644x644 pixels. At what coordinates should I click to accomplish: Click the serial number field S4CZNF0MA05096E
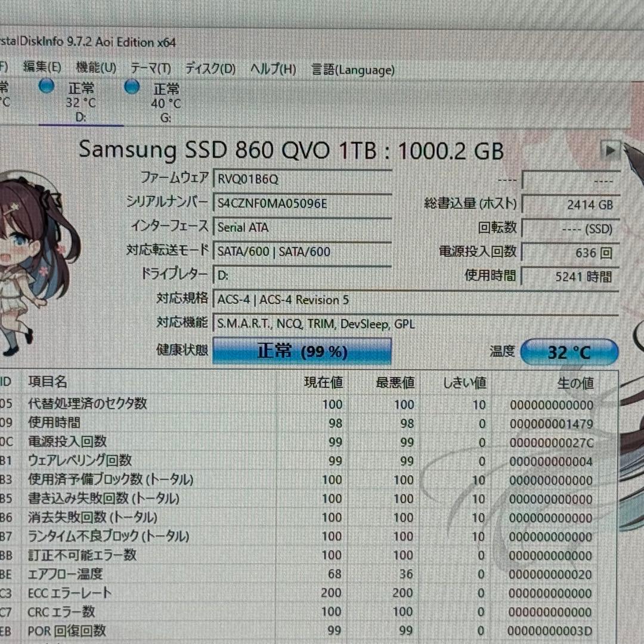click(x=302, y=203)
